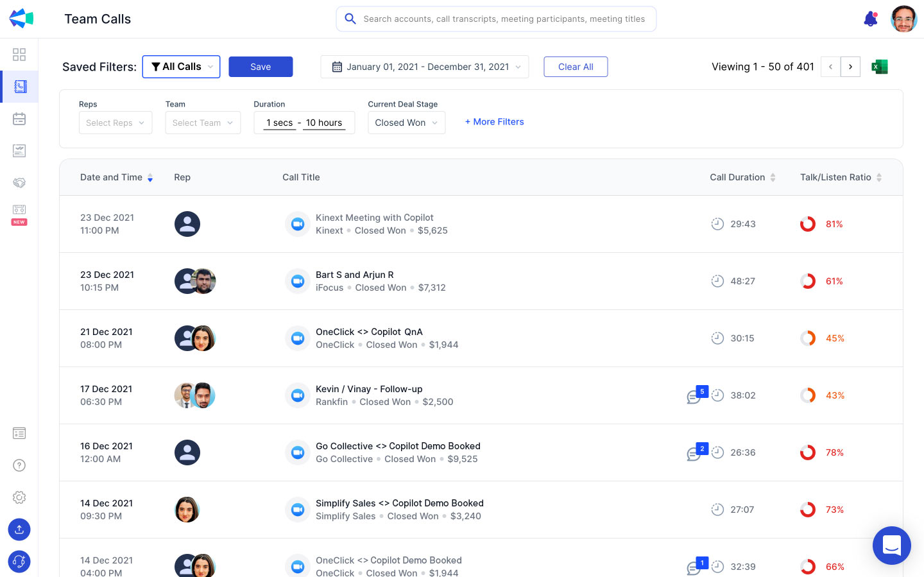The image size is (924, 577).
Task: Click Clear All to reset filters
Action: (x=576, y=66)
